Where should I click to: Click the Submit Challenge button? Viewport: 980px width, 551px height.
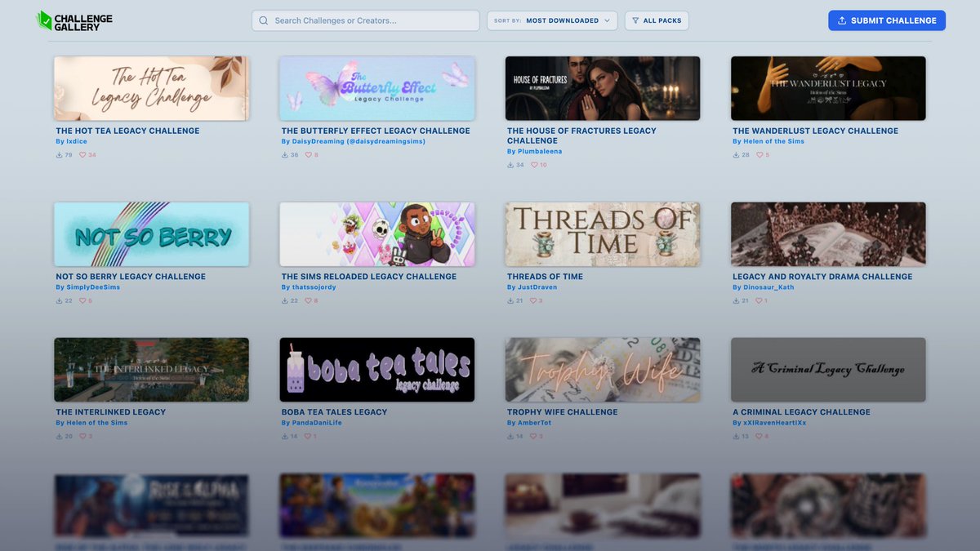(887, 20)
